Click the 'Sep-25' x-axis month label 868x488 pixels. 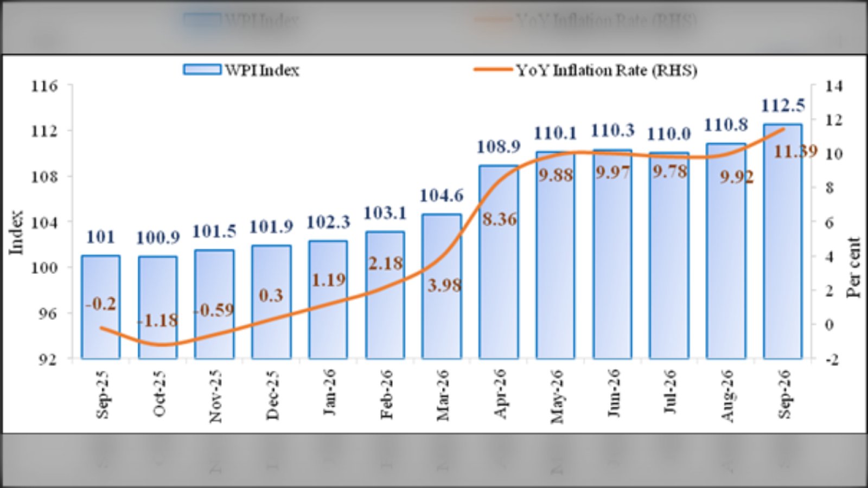[x=102, y=395]
